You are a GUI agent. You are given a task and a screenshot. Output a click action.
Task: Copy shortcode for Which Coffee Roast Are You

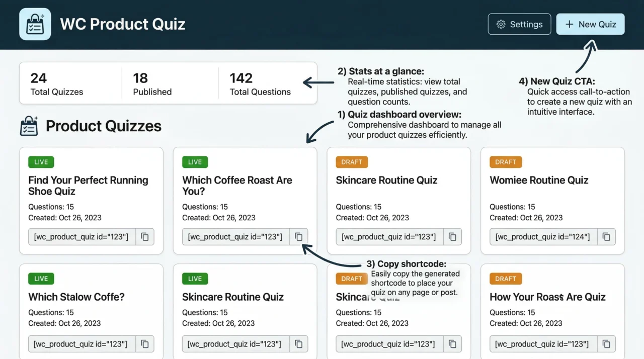[299, 237]
